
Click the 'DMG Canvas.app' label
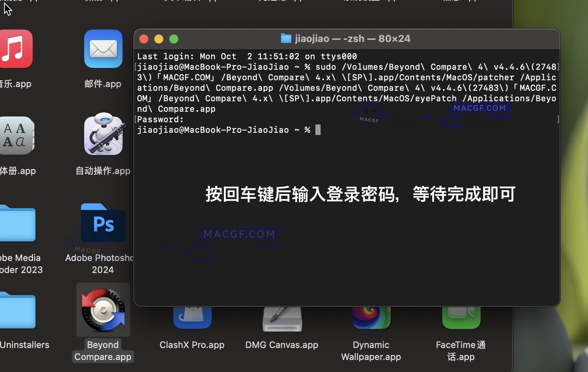tap(282, 345)
